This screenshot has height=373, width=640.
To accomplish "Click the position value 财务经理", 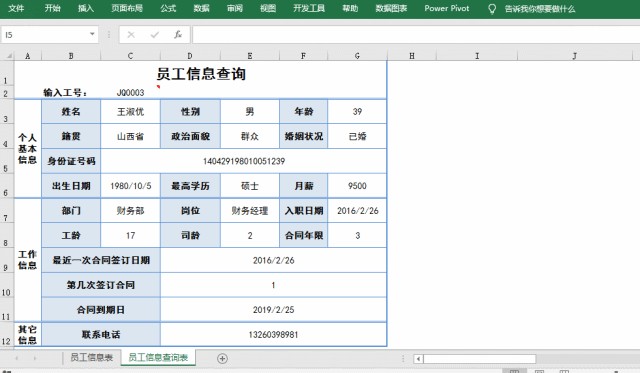I will 250,211.
